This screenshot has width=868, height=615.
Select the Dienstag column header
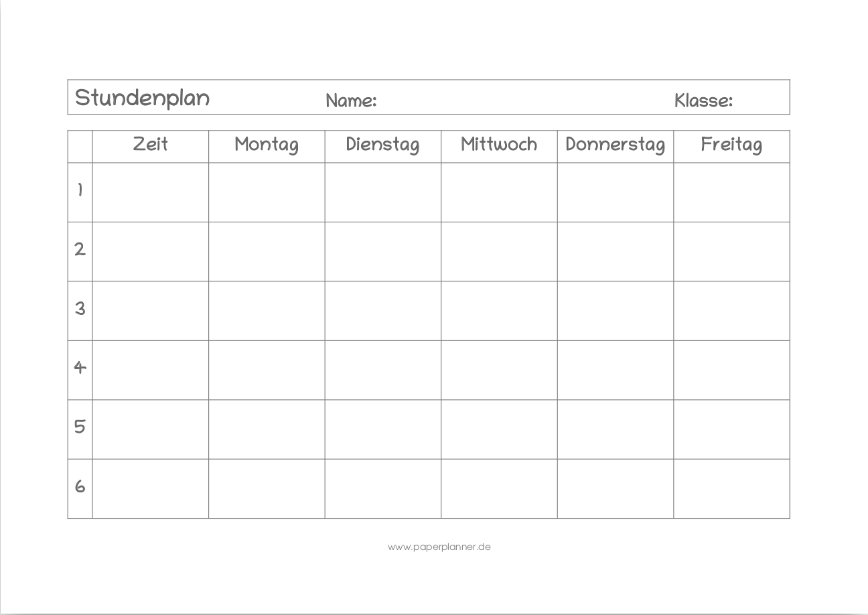[382, 145]
